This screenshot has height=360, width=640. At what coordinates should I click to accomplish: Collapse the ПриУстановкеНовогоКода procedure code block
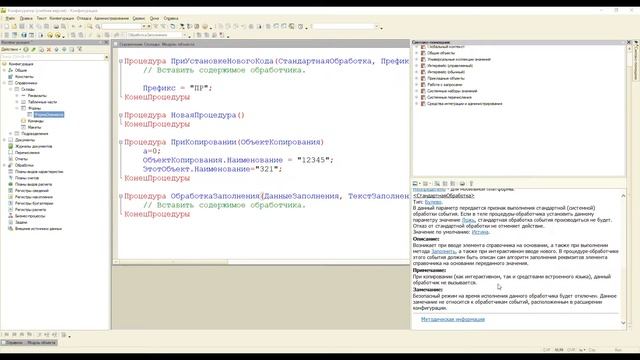[x=121, y=61]
